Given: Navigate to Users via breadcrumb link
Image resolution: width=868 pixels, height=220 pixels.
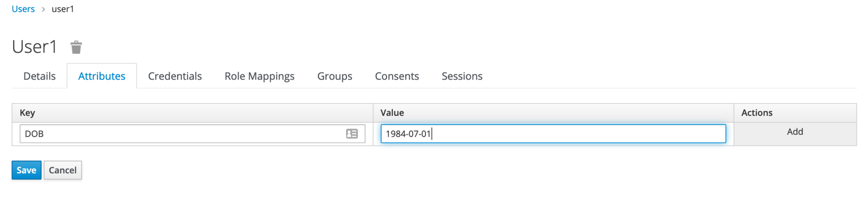Looking at the screenshot, I should tap(23, 9).
